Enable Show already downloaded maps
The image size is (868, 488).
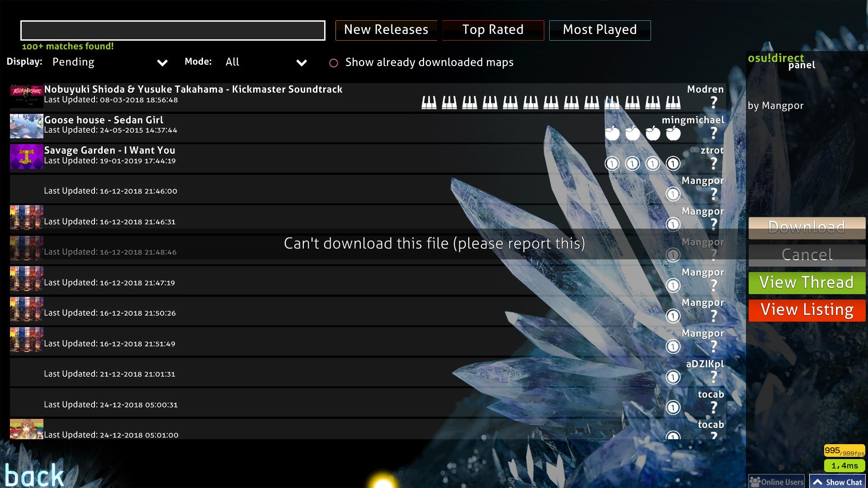(x=335, y=63)
